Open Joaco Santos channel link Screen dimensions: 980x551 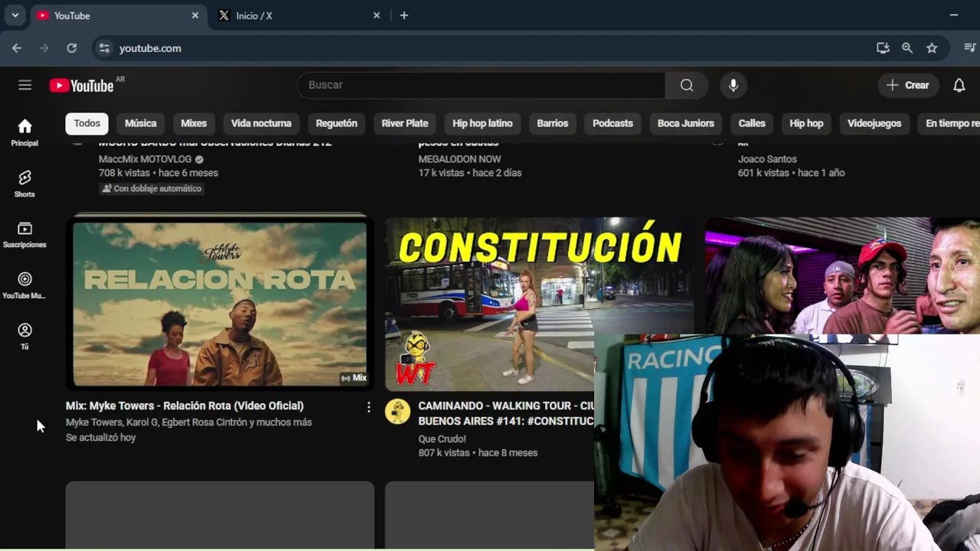tap(767, 159)
